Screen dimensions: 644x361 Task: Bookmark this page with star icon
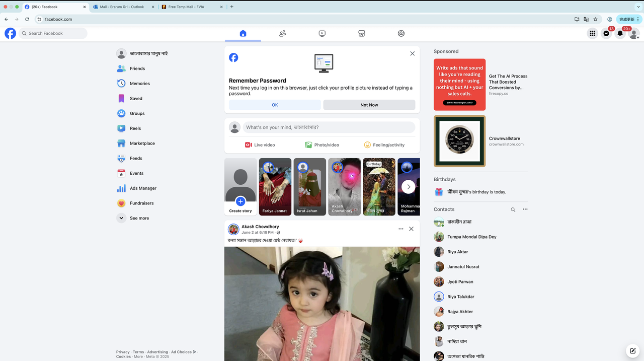595,19
